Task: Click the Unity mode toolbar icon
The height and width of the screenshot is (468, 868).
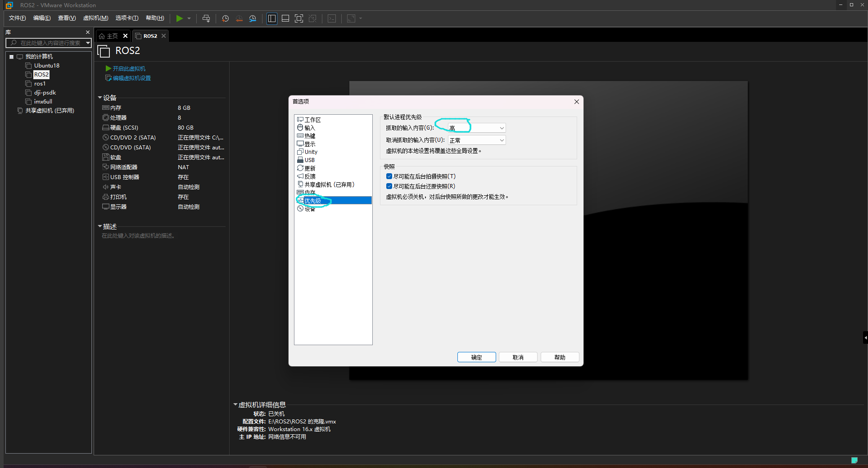Action: [312, 18]
